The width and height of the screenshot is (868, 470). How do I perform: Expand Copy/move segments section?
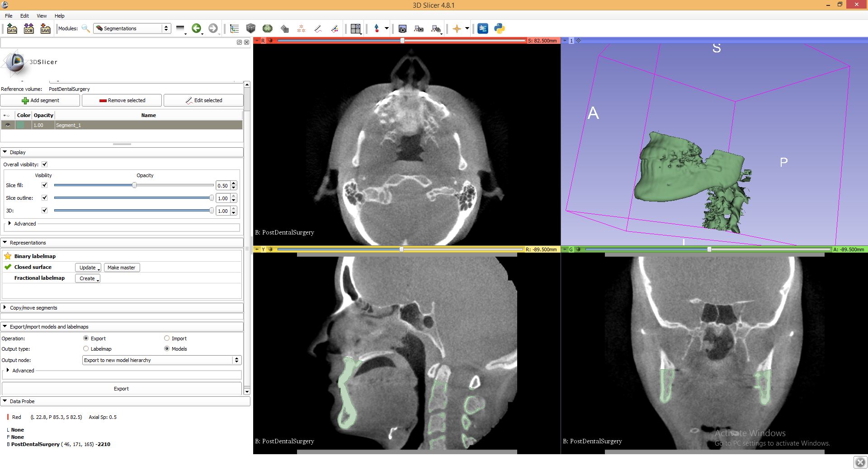122,308
